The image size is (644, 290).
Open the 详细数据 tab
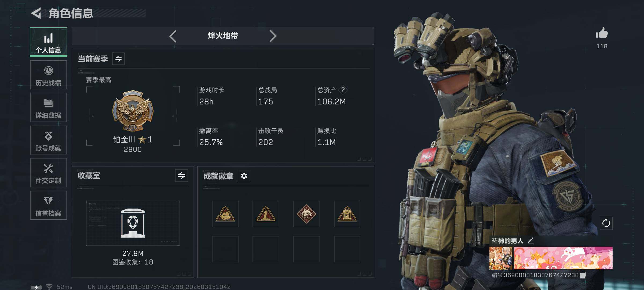pos(48,107)
